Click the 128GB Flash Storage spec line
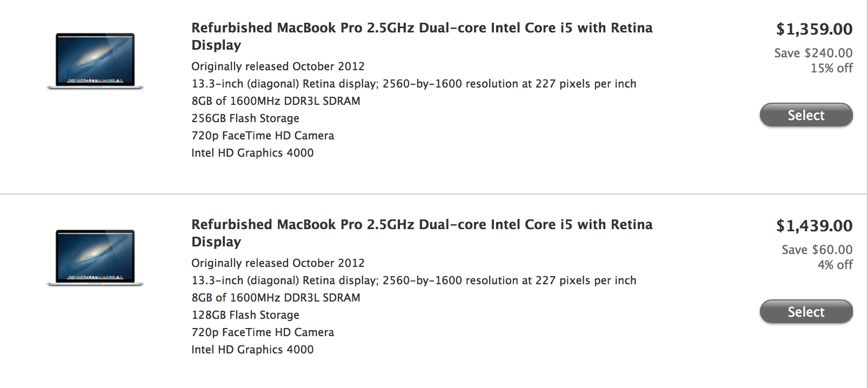 [245, 315]
